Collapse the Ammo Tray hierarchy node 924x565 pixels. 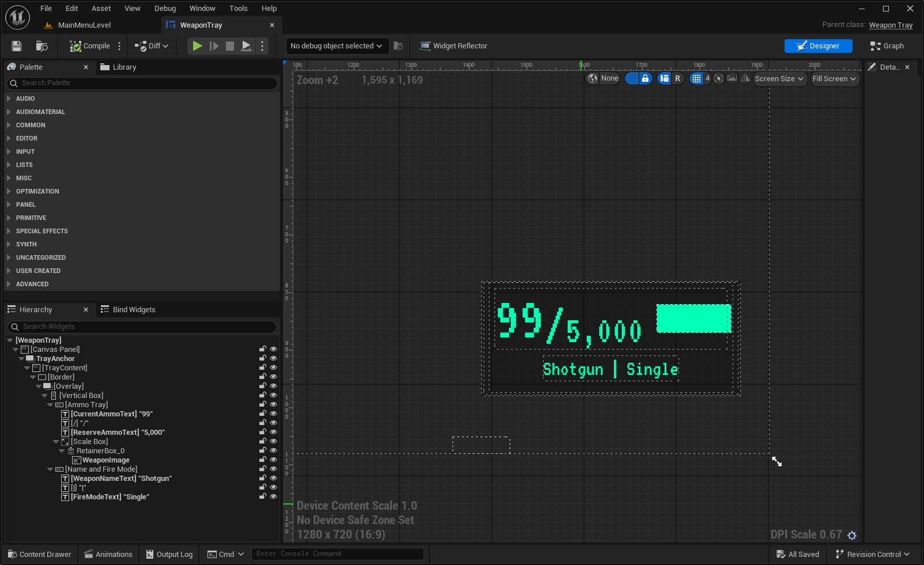point(50,405)
